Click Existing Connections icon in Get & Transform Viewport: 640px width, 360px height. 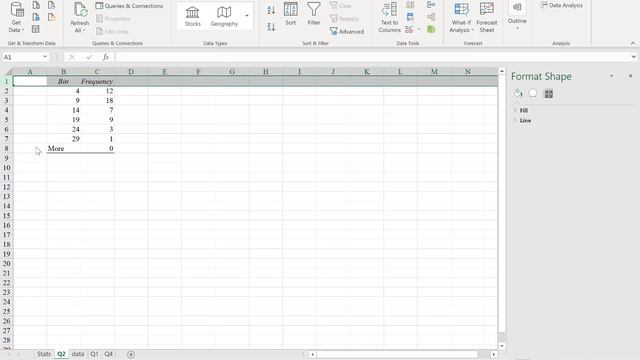point(51,17)
